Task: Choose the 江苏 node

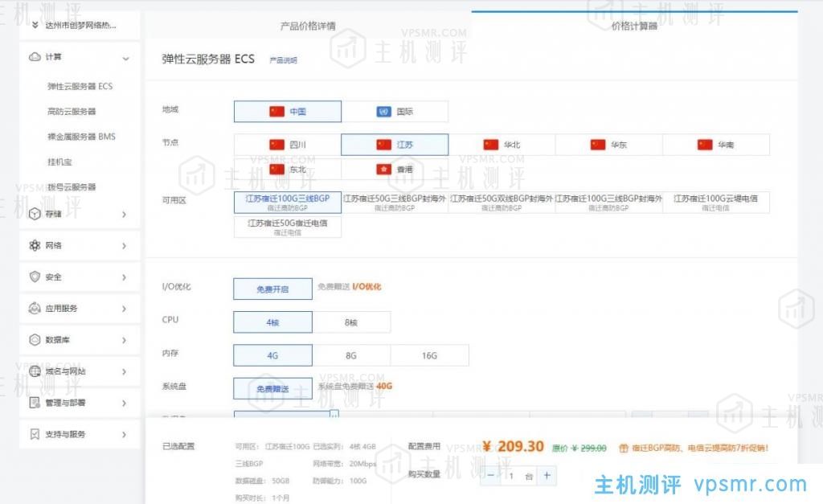Action: coord(395,145)
